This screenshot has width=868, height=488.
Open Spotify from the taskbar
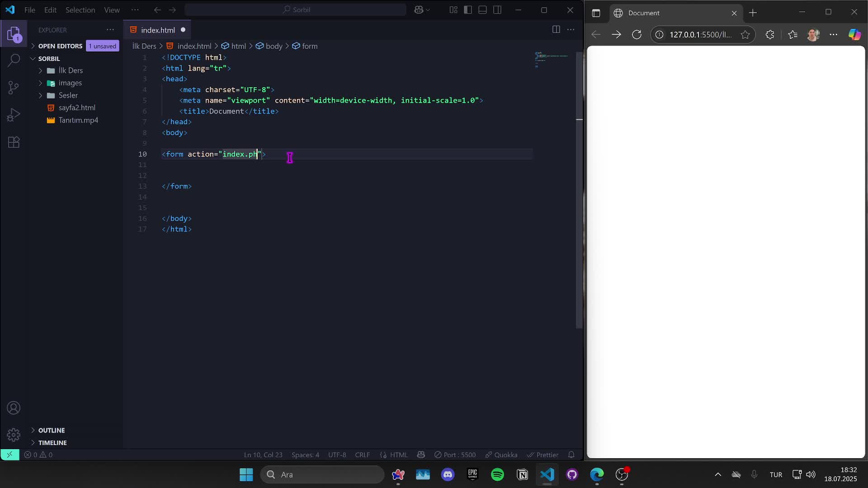pyautogui.click(x=497, y=474)
